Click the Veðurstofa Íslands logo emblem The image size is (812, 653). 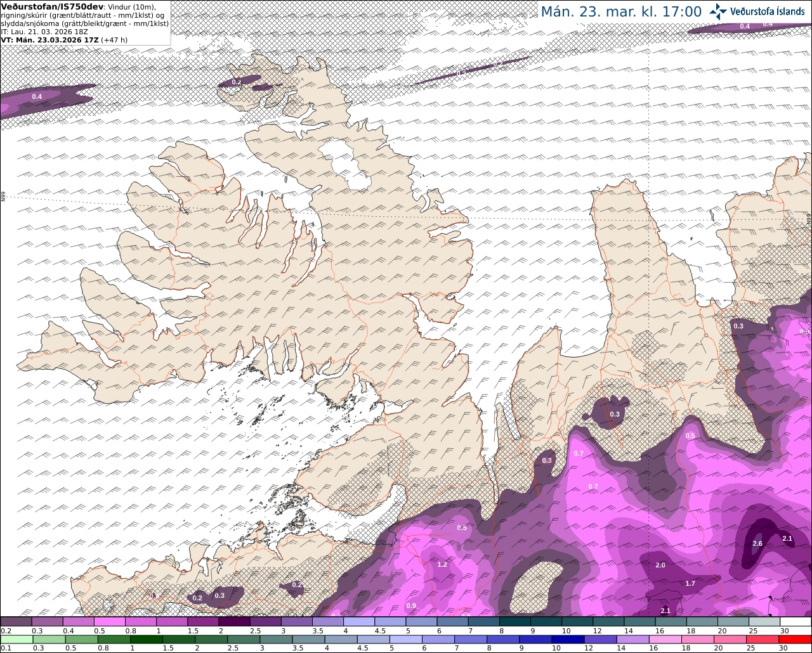coord(718,11)
